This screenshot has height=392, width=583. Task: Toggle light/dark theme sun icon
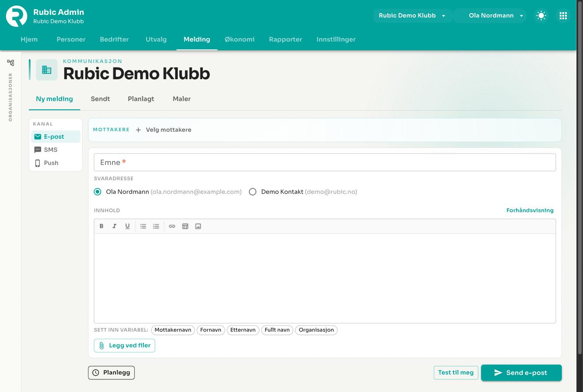pos(541,16)
